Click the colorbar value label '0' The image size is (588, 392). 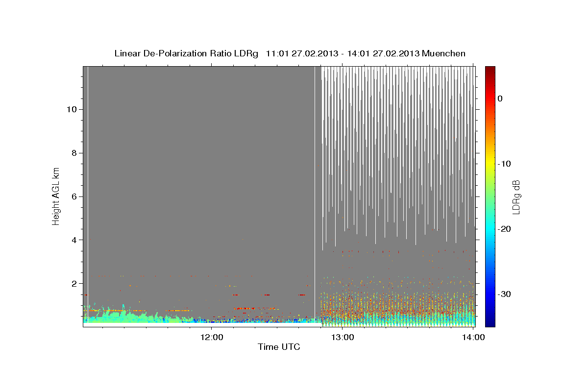(x=500, y=98)
